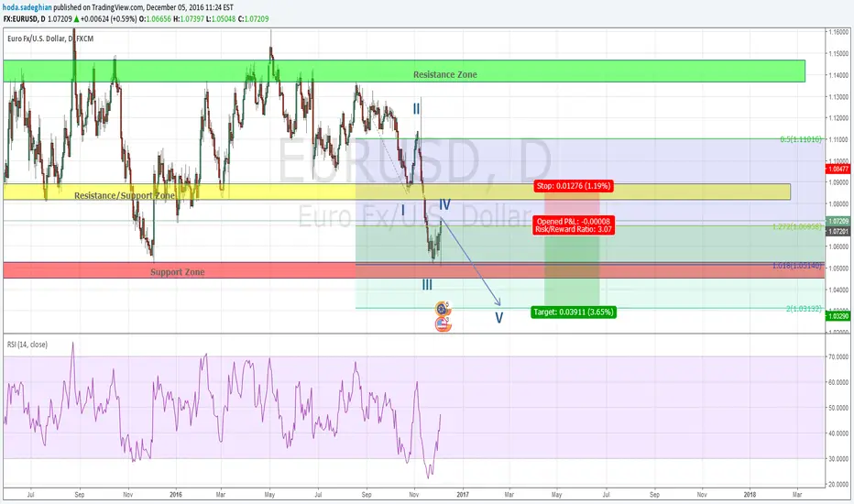Click the C:1.07209 close price value
This screenshot has width=854, height=504.
point(253,18)
